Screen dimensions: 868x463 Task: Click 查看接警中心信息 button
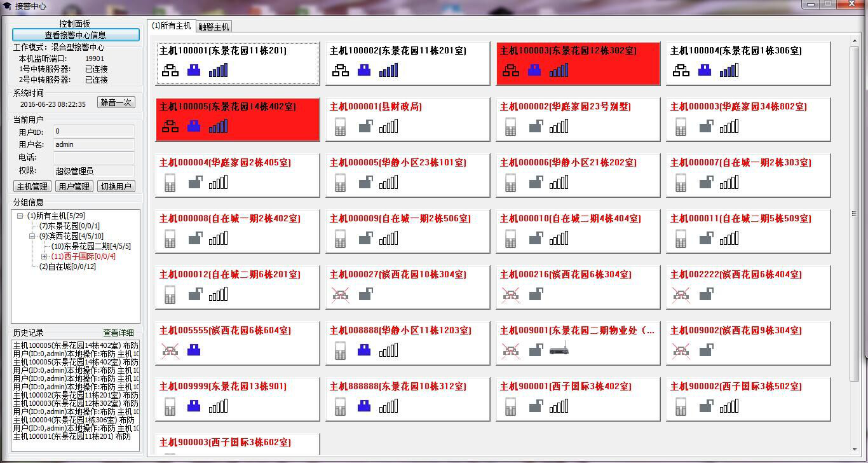point(76,35)
